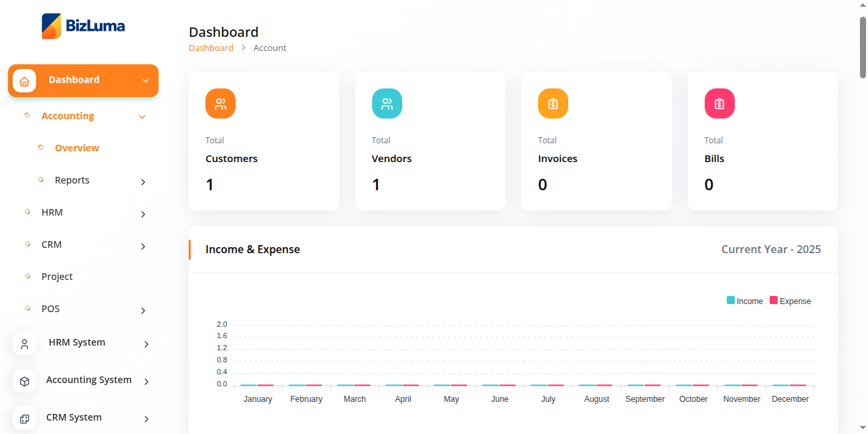Click the HRM System person icon
The height and width of the screenshot is (434, 868).
25,344
